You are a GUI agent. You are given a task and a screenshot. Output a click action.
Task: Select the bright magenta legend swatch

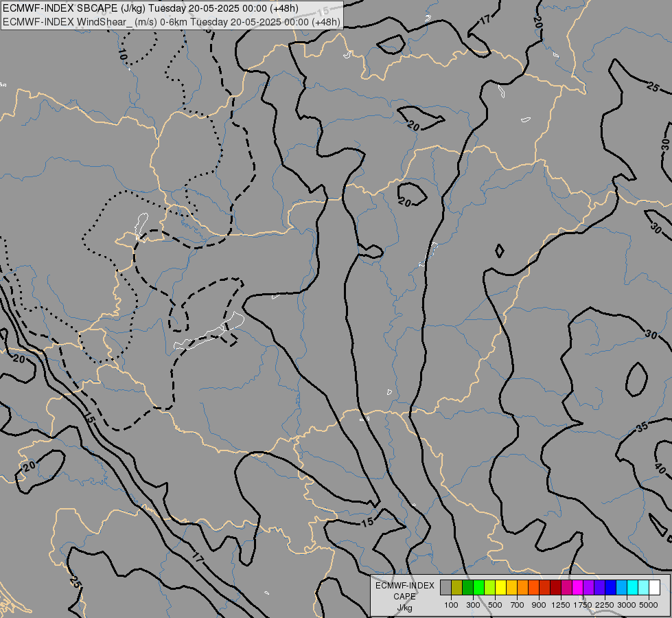pyautogui.click(x=578, y=588)
